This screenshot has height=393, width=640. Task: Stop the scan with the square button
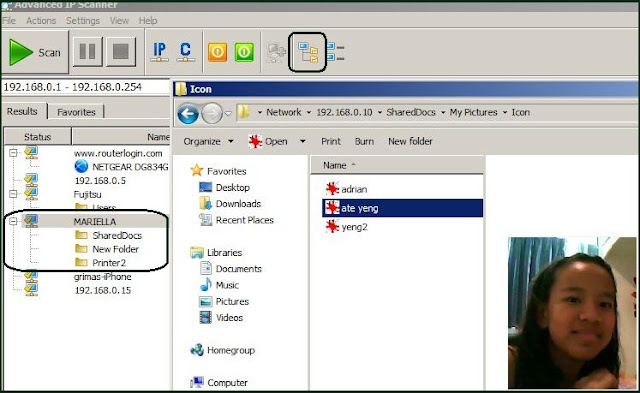click(x=121, y=52)
